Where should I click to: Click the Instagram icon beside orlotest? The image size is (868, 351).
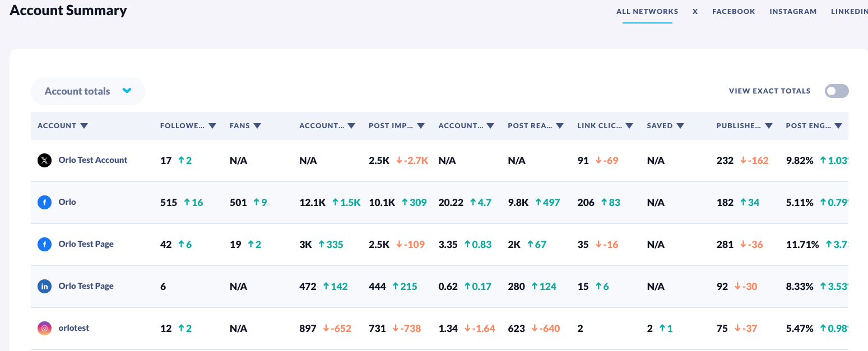pyautogui.click(x=45, y=329)
